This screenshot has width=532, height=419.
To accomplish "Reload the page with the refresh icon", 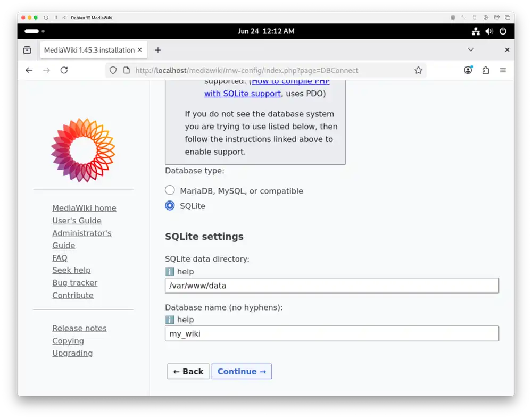I will coord(64,70).
